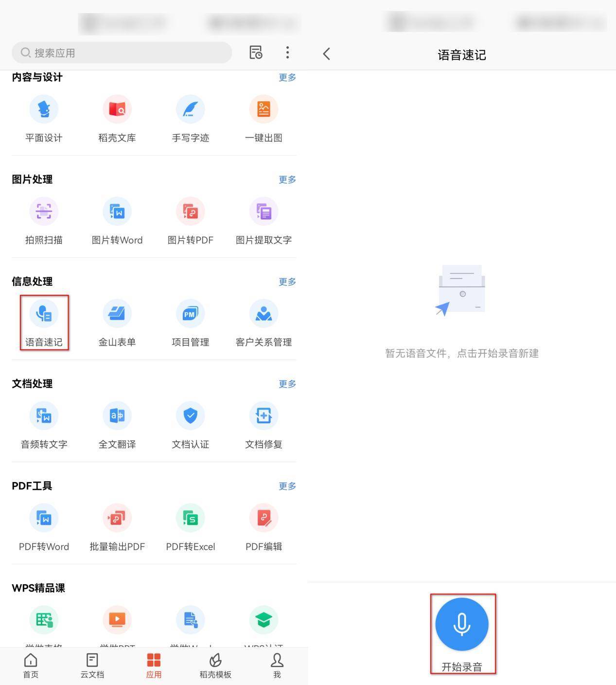
Task: Click the 开始录音 label text
Action: click(462, 667)
